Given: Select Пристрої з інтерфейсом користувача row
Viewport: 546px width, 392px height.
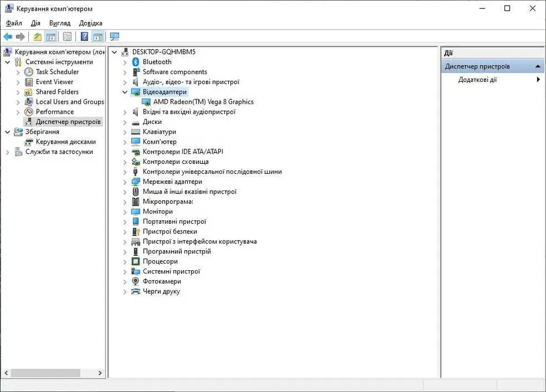Looking at the screenshot, I should point(200,242).
